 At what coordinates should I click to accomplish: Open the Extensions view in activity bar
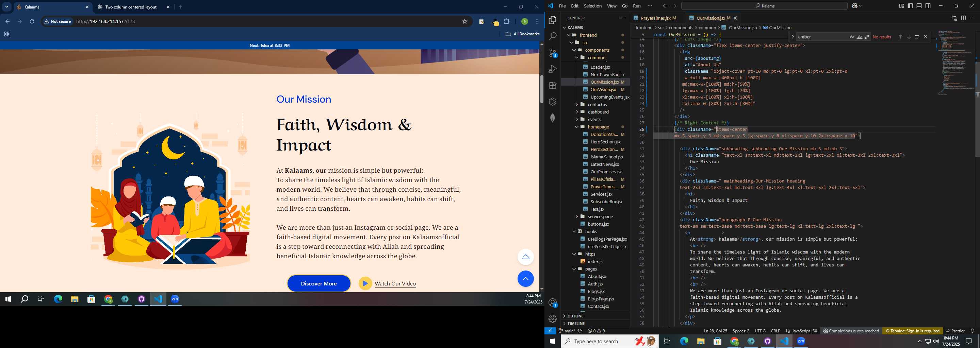(x=552, y=86)
